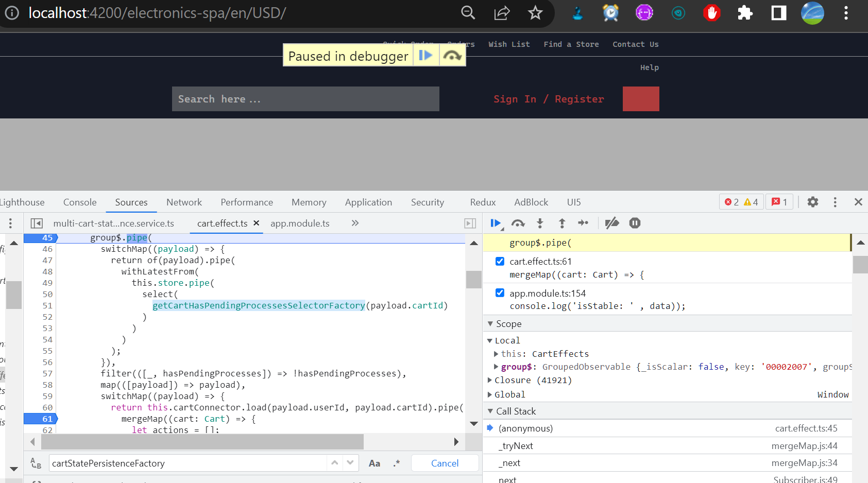Click Sign In / Register link
Image resolution: width=868 pixels, height=483 pixels.
tap(549, 99)
